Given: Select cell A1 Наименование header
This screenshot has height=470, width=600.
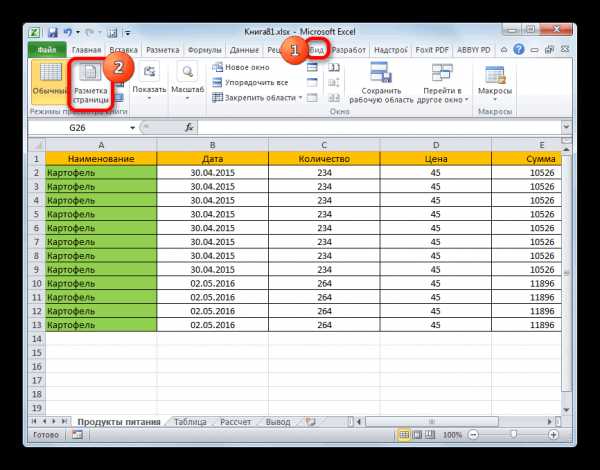Looking at the screenshot, I should 101,158.
